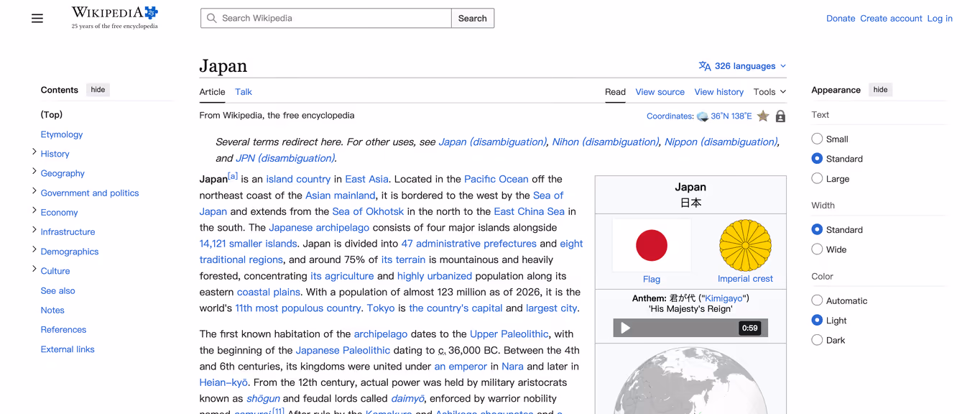This screenshot has height=414, width=980.
Task: Open the View history tab
Action: click(719, 92)
